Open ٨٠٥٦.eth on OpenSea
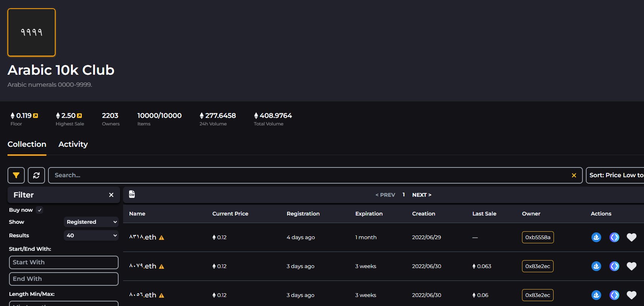The height and width of the screenshot is (306, 644). point(596,295)
